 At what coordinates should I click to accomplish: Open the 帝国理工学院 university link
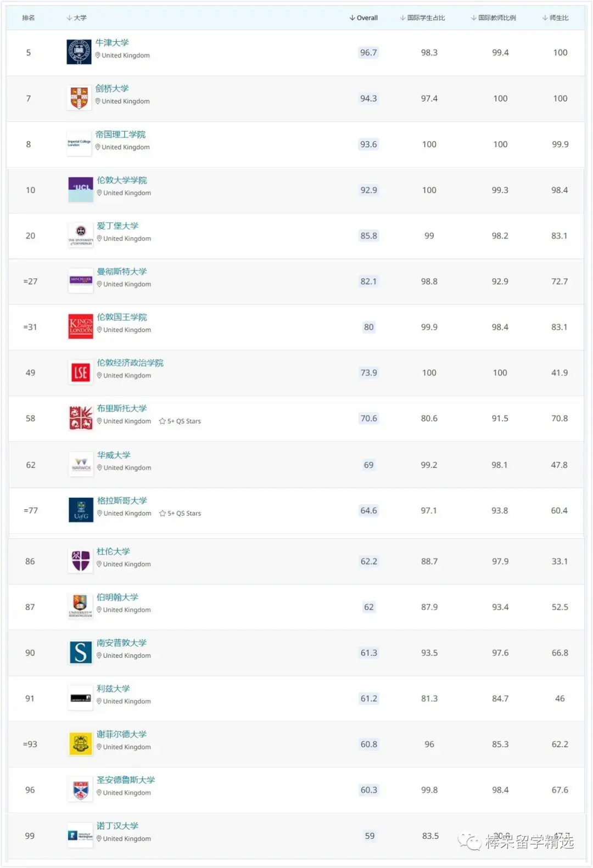coord(120,134)
